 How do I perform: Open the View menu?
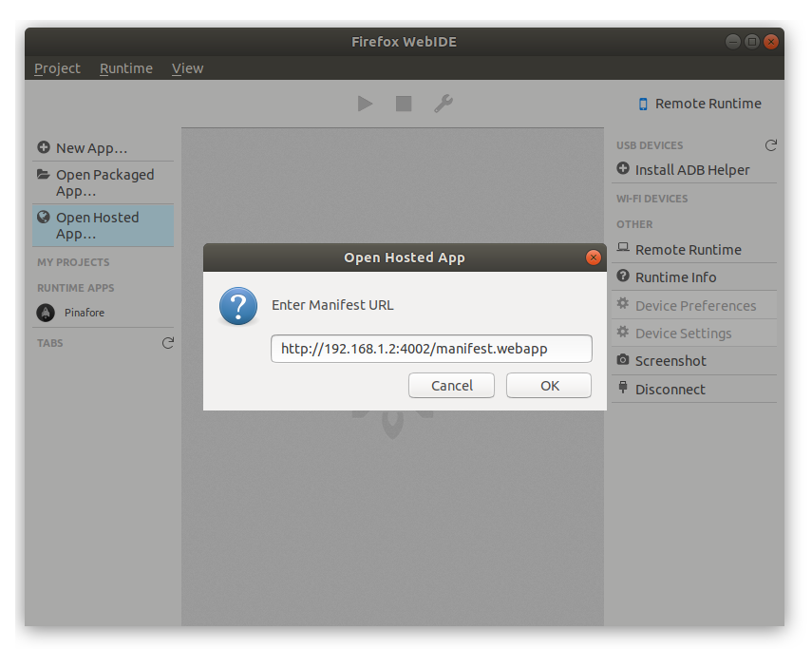[187, 68]
